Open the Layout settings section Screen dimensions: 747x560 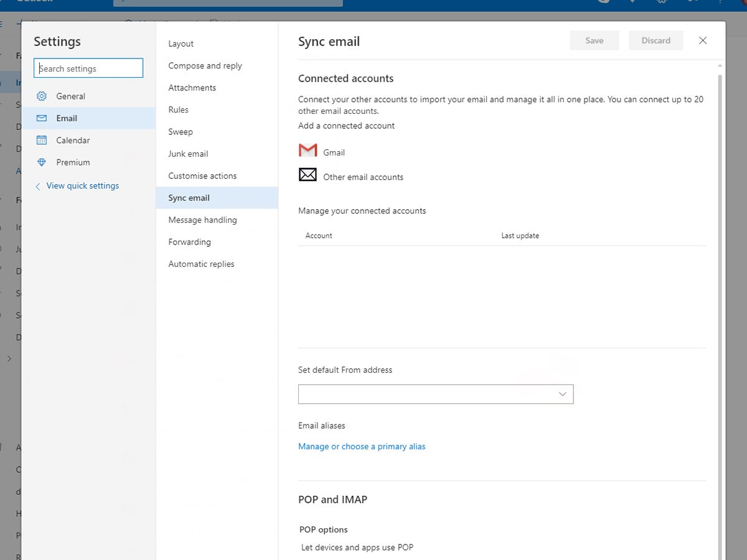point(181,44)
